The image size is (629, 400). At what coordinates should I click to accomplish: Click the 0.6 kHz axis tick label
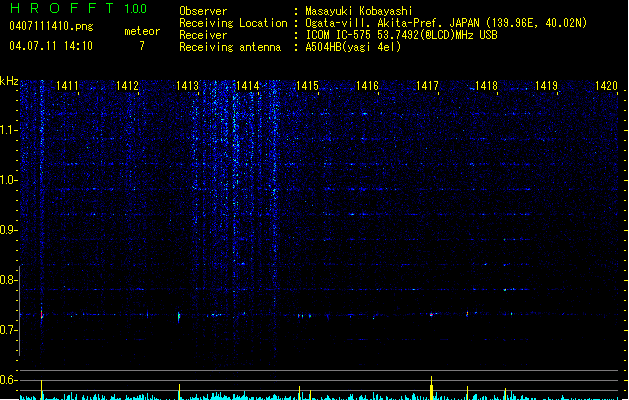pyautogui.click(x=8, y=380)
